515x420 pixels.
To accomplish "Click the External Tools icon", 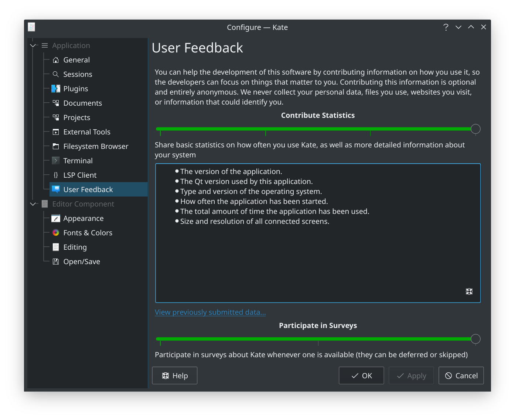I will [56, 132].
